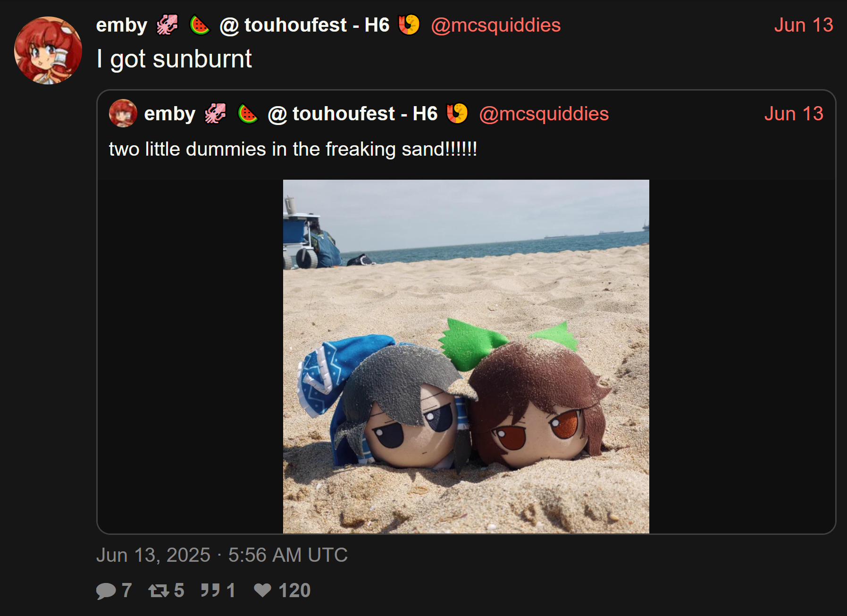Open the @mcsquiddies handle in main tweet
847x616 pixels.
click(496, 25)
